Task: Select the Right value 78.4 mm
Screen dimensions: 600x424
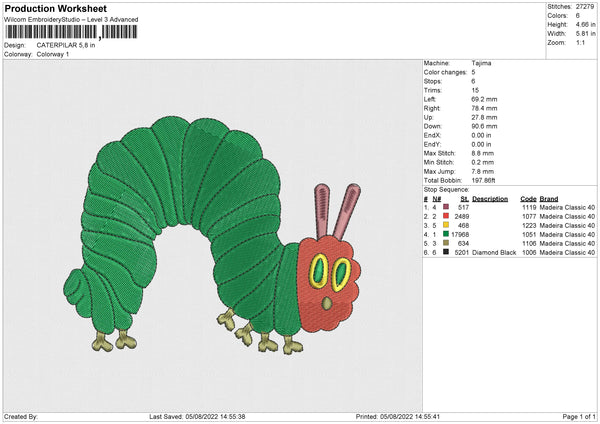Action: tap(484, 108)
